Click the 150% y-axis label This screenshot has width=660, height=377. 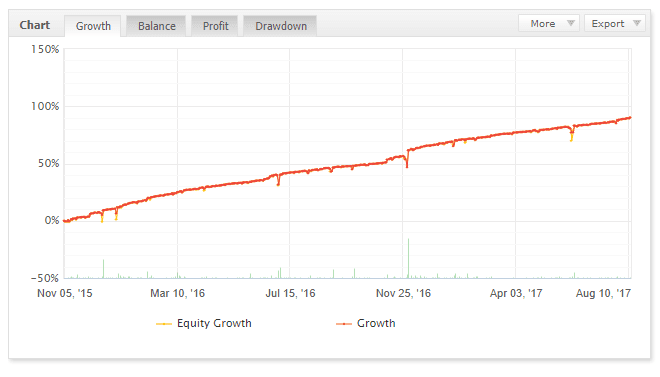tap(45, 50)
